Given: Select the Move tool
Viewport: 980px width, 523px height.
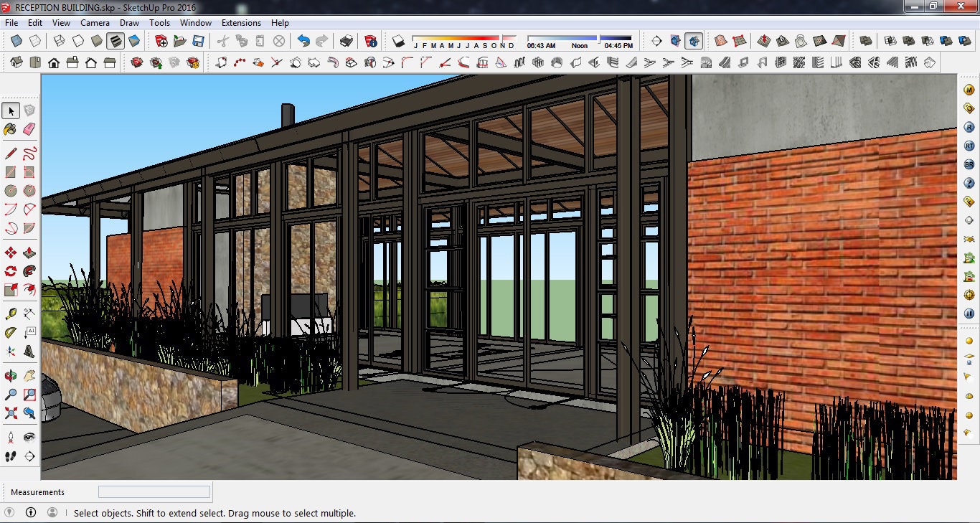Looking at the screenshot, I should 10,252.
